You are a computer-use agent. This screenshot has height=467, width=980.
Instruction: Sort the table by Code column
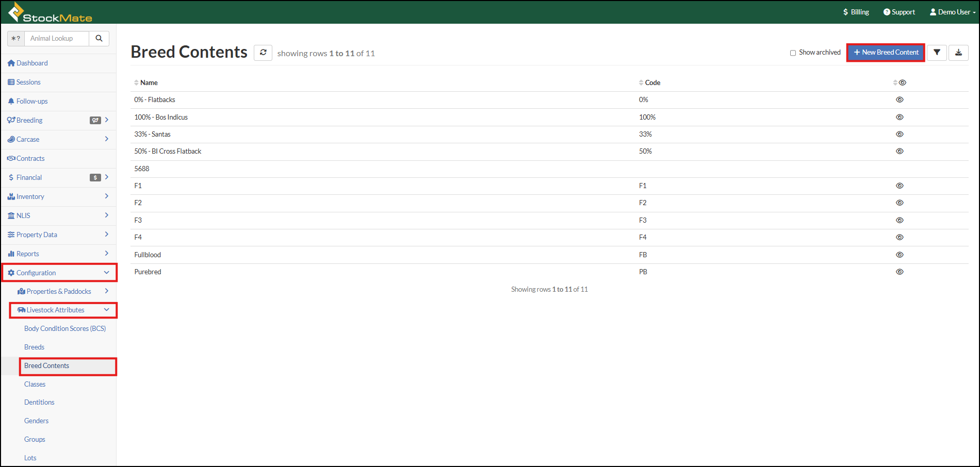pyautogui.click(x=652, y=82)
